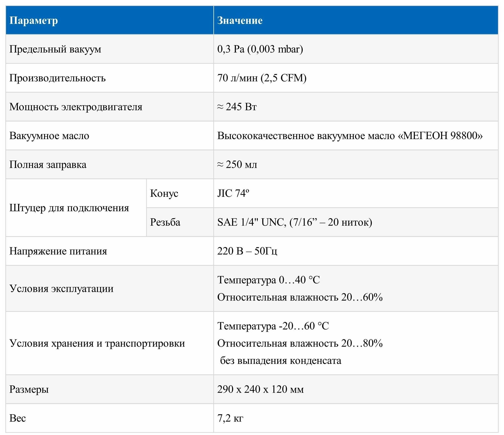Click the МЕГЕОН 98800 oil description

pos(350,136)
